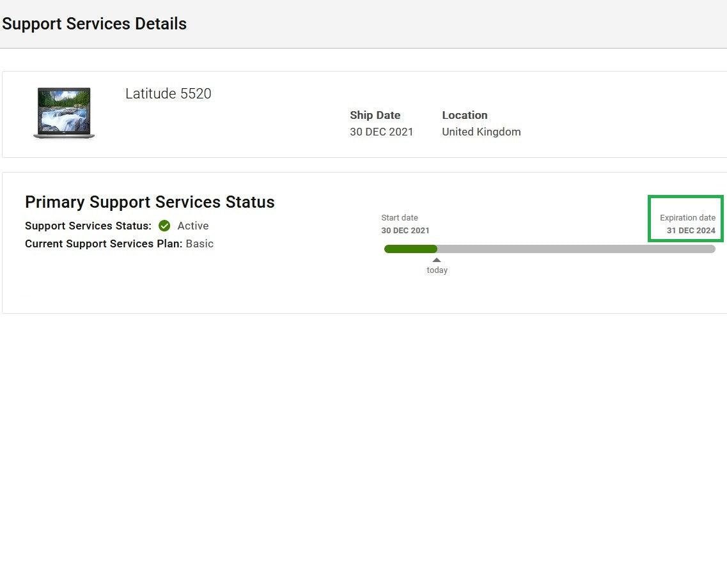This screenshot has height=588, width=727.
Task: Click the Latitude 5520 laptop thumbnail image
Action: pos(64,113)
